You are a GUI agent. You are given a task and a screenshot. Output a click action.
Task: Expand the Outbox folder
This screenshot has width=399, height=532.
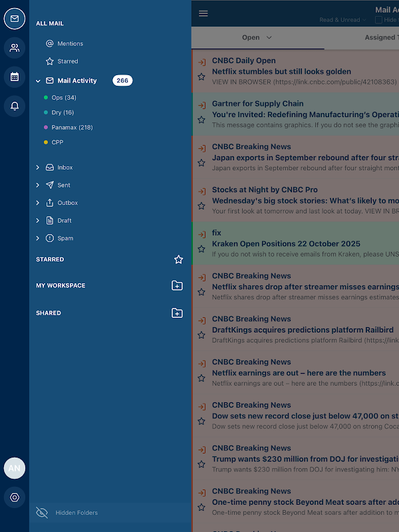coord(38,203)
